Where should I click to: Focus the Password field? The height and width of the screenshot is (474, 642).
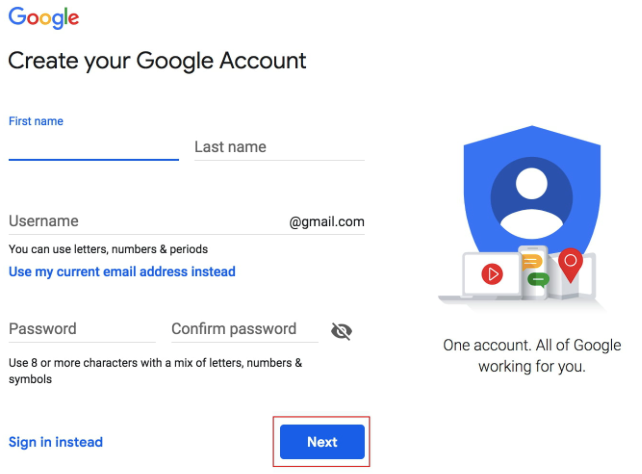[82, 329]
